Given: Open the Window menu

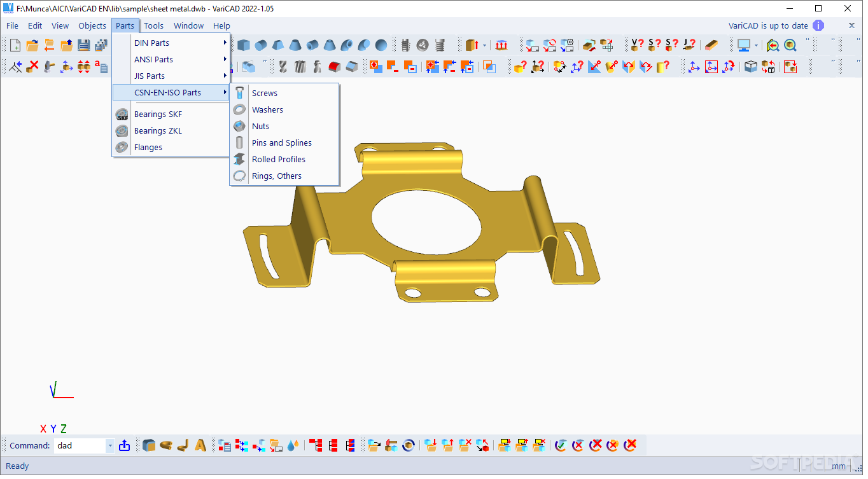Looking at the screenshot, I should tap(189, 25).
